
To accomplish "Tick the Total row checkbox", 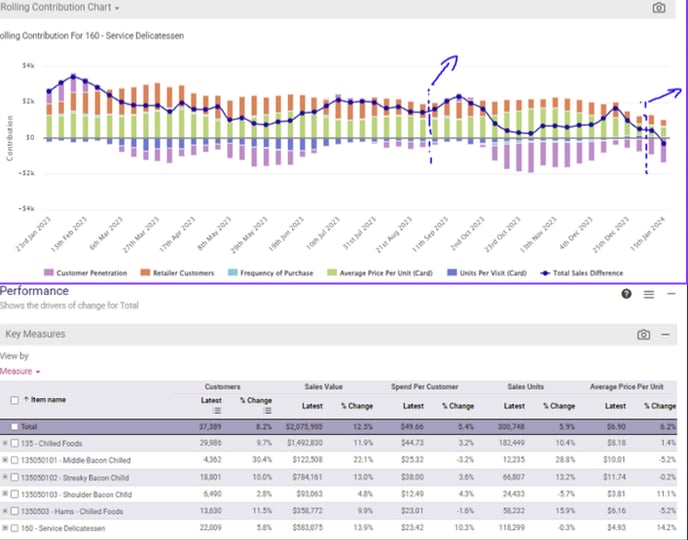I will 14,426.
